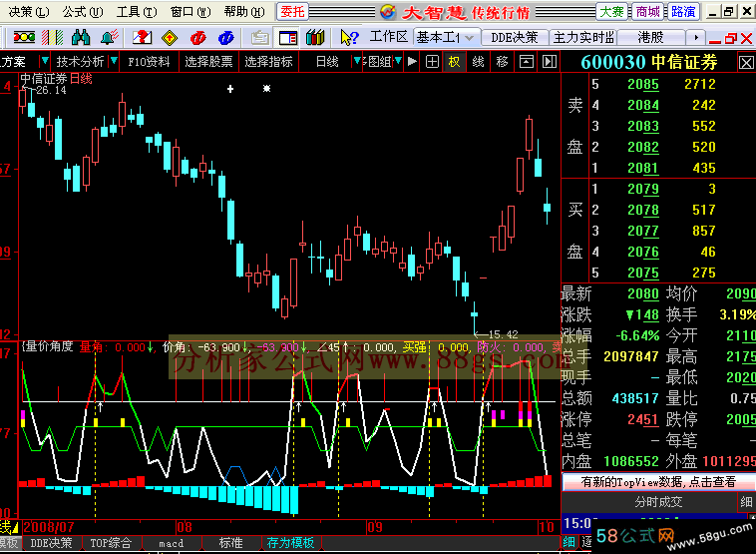Open the 帮助(H) menu
The width and height of the screenshot is (756, 554).
point(244,12)
